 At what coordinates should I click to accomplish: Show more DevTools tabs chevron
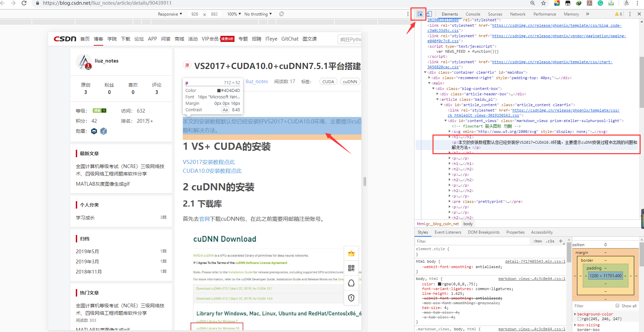point(587,14)
